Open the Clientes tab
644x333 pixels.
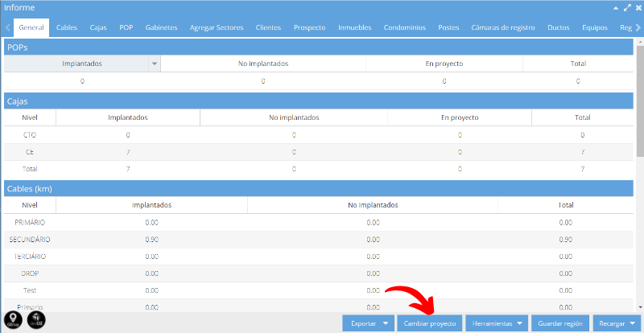pyautogui.click(x=268, y=28)
